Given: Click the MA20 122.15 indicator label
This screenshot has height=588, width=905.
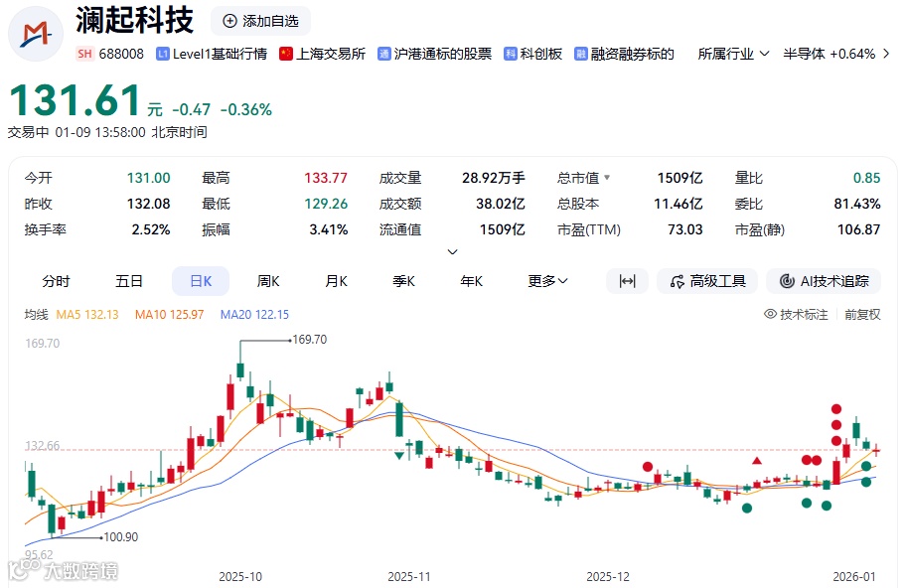Looking at the screenshot, I should point(254,315).
